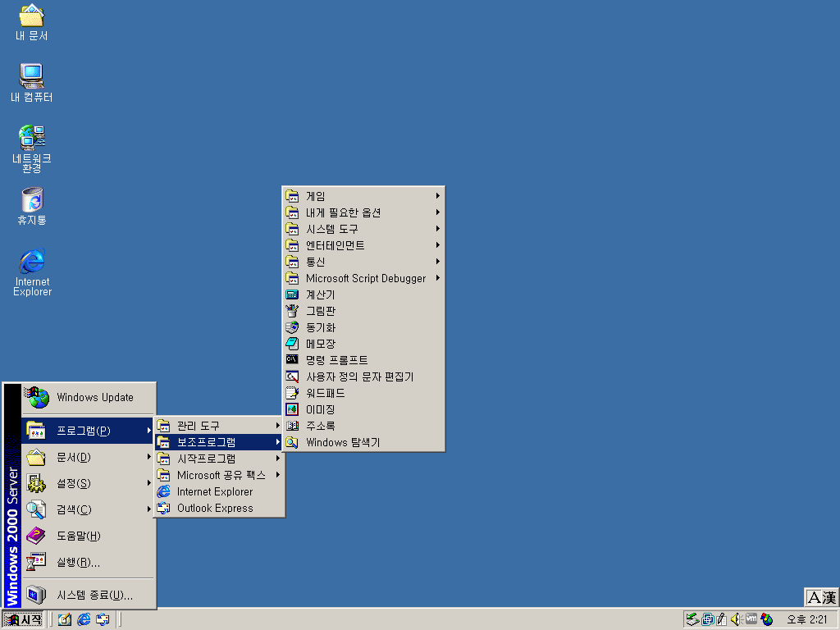Click the 보조프로그램 menu entry
The width and height of the screenshot is (840, 630).
(218, 442)
